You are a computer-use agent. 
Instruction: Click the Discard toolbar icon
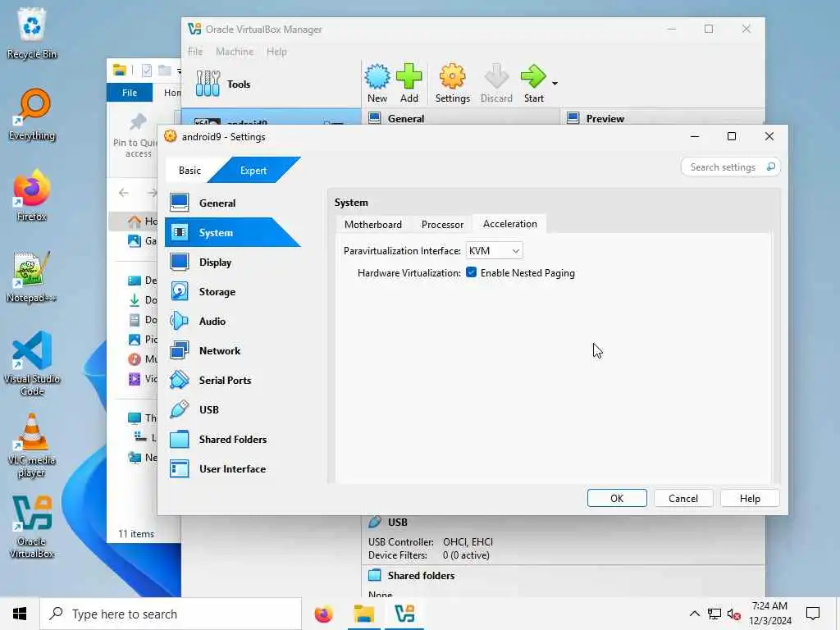point(496,83)
